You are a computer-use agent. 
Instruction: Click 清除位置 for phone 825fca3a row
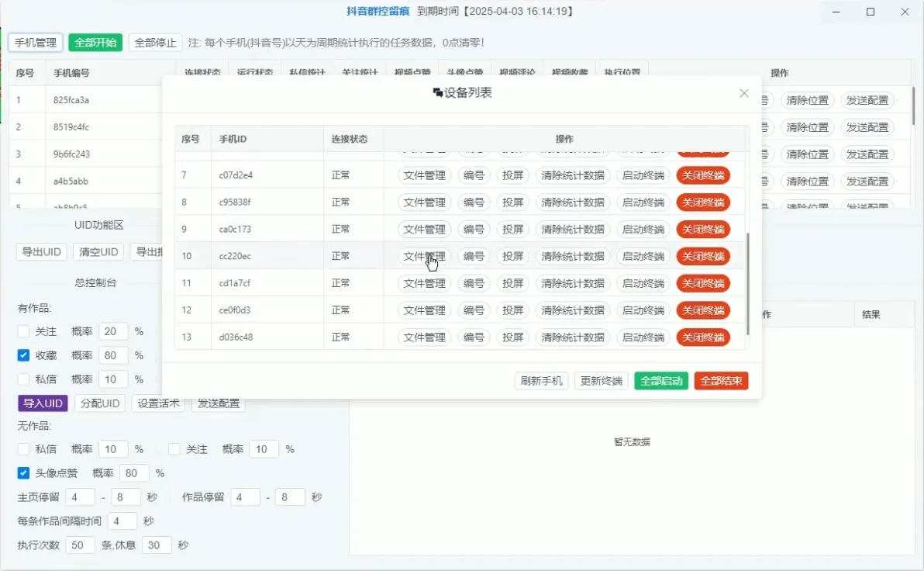[x=807, y=100]
